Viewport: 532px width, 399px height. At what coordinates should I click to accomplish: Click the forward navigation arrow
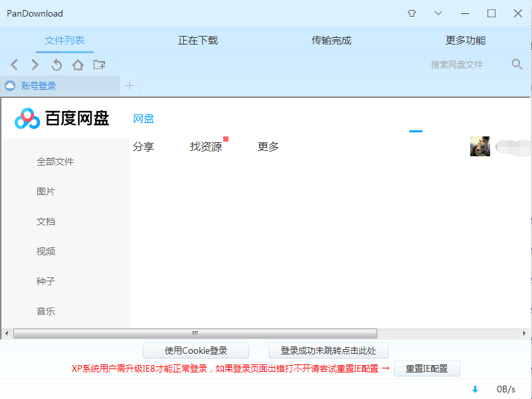(x=35, y=65)
